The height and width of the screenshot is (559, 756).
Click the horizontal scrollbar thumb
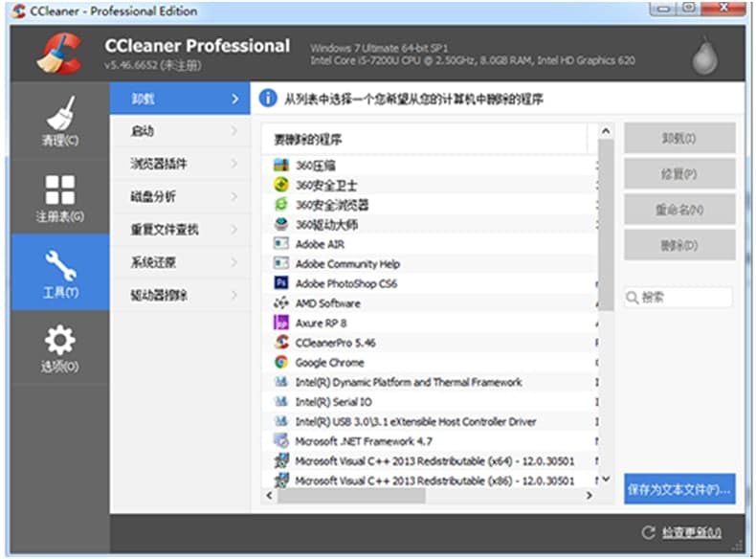coord(351,495)
